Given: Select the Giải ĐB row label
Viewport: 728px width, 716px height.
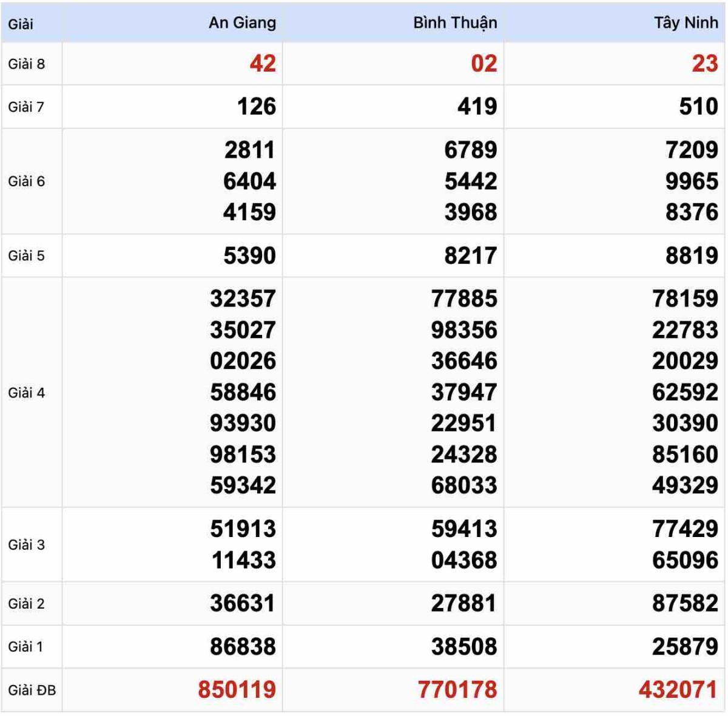Looking at the screenshot, I should (32, 690).
